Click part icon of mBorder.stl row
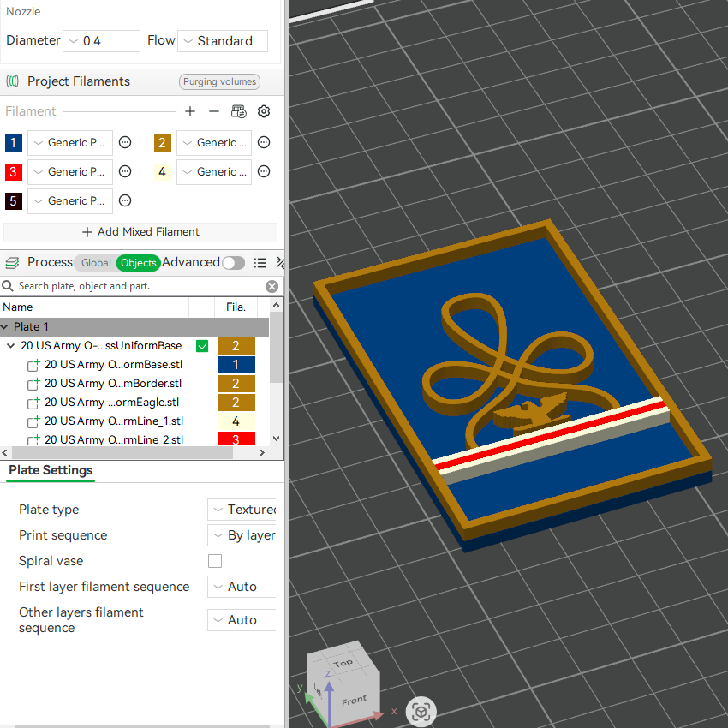The image size is (728, 728). [x=33, y=384]
